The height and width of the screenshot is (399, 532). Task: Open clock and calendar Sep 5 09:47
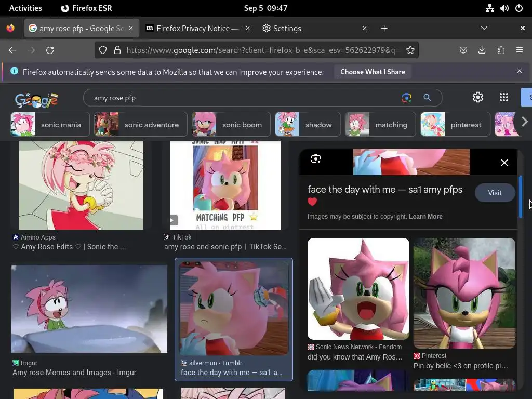point(265,8)
